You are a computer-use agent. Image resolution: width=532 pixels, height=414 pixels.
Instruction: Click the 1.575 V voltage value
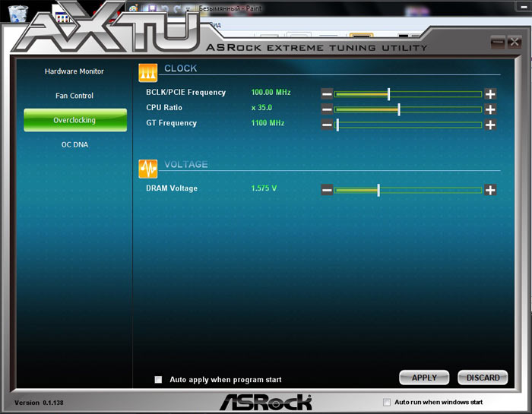[x=264, y=188]
